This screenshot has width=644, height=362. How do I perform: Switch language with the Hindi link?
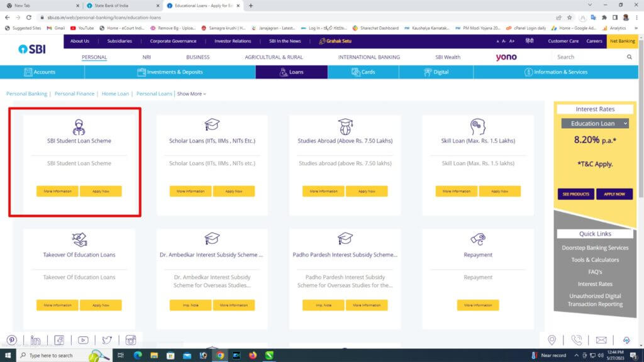[530, 41]
